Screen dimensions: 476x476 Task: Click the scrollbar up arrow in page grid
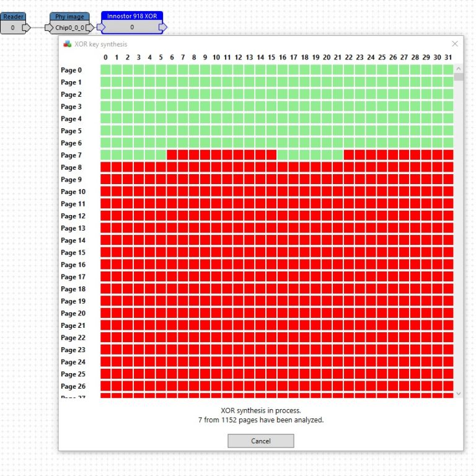pyautogui.click(x=459, y=69)
